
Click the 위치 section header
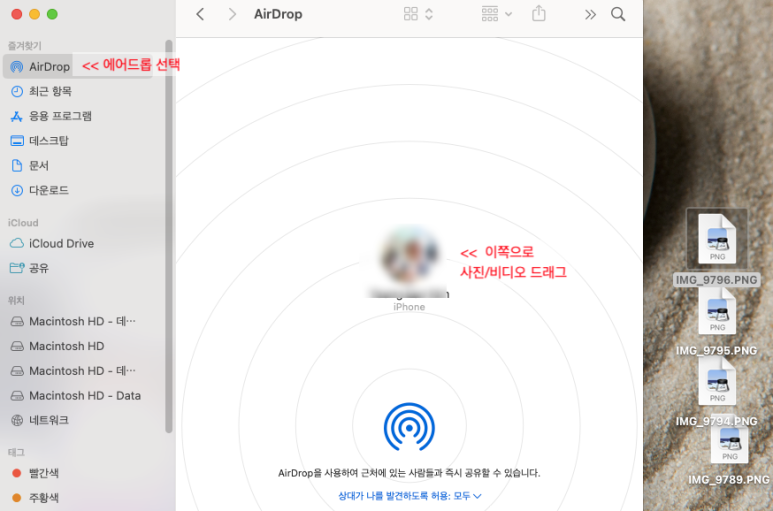point(16,300)
